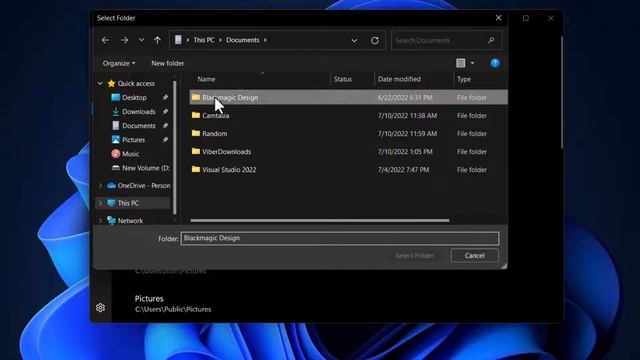The width and height of the screenshot is (640, 360).
Task: Open Music in the sidebar
Action: point(131,154)
